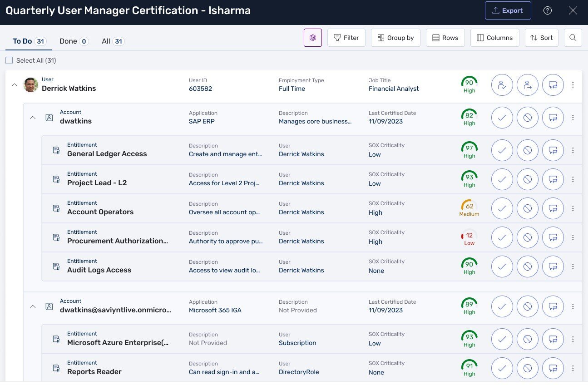Add a comment on the Derrick Watkins user row
Viewport: 588px width, 385px height.
point(553,84)
